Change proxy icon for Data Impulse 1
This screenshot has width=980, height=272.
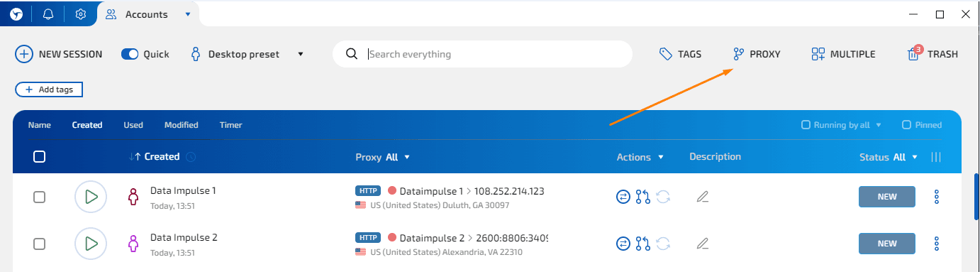click(623, 197)
